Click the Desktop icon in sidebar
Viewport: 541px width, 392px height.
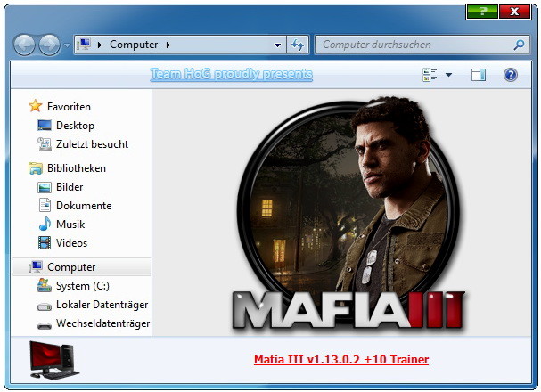[x=45, y=125]
